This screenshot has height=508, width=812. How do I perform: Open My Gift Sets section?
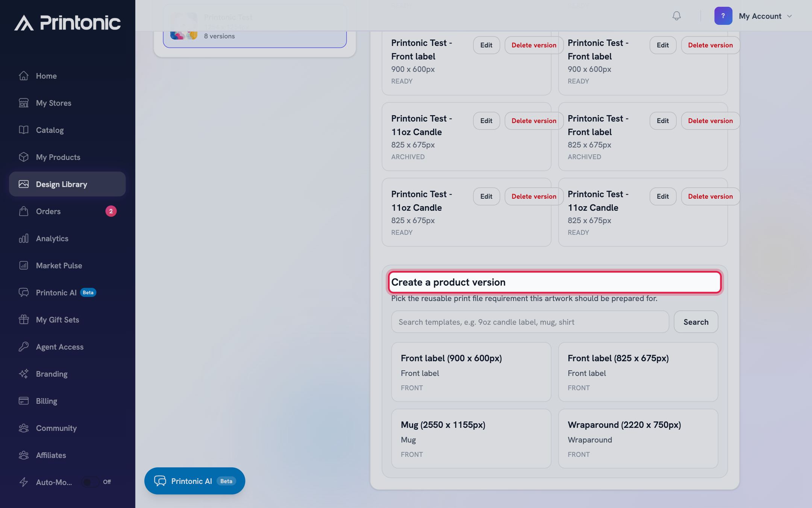point(67,319)
